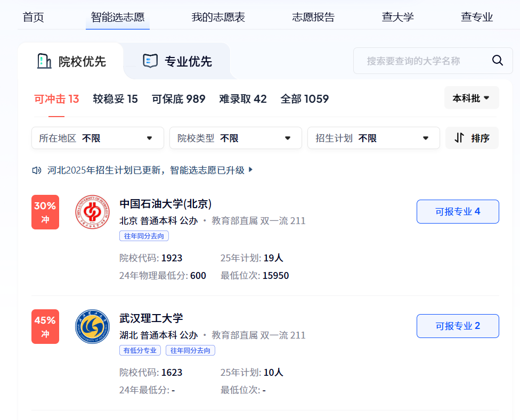Open 中国石油大学(北京) via its school logo

92,212
